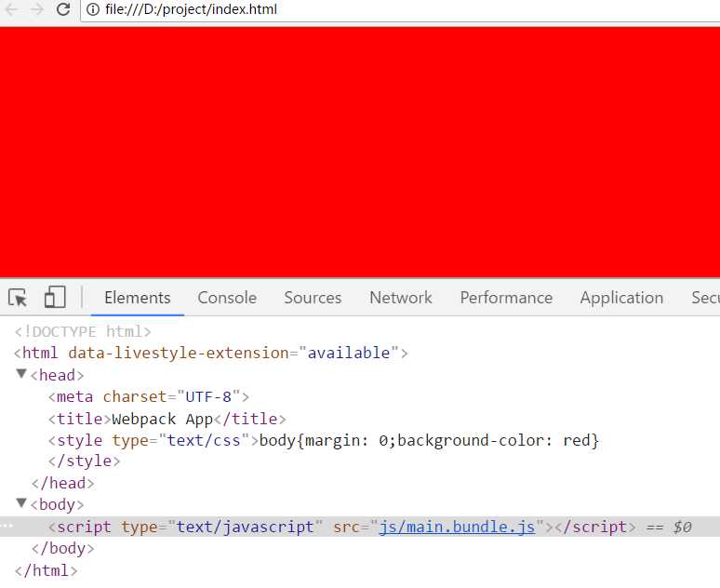Image resolution: width=720 pixels, height=588 pixels.
Task: Select the style element with body CSS
Action: [323, 440]
